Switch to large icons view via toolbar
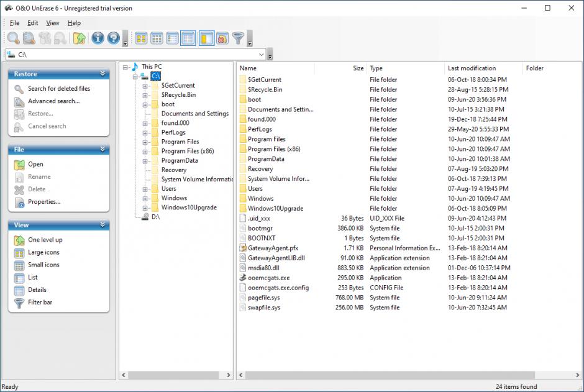The image size is (584, 392). coord(141,38)
